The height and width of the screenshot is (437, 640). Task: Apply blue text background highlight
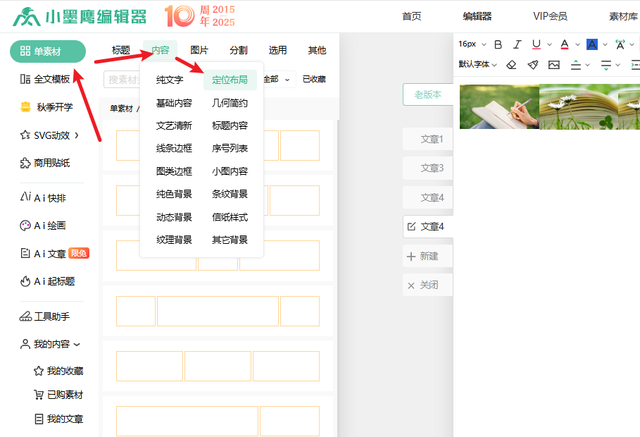pos(592,44)
